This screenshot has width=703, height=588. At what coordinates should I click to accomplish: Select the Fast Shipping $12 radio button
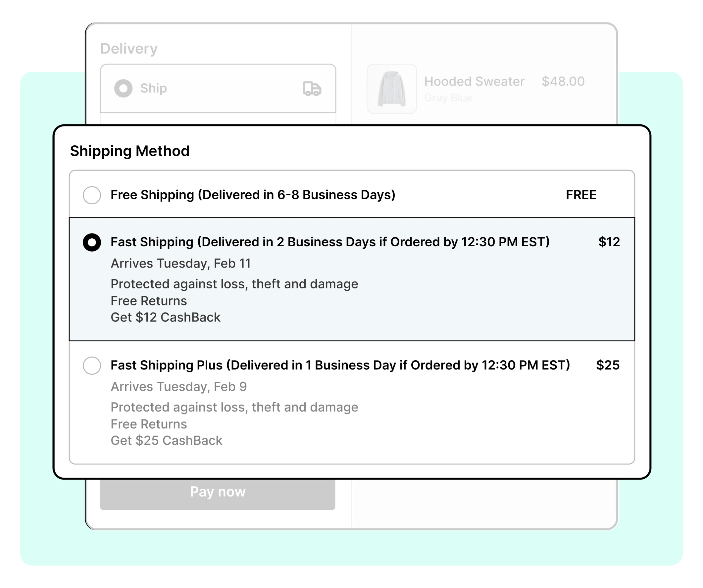[x=92, y=242]
